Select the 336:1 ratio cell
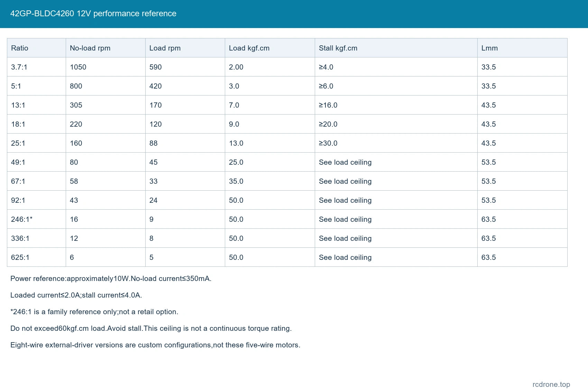 36,238
